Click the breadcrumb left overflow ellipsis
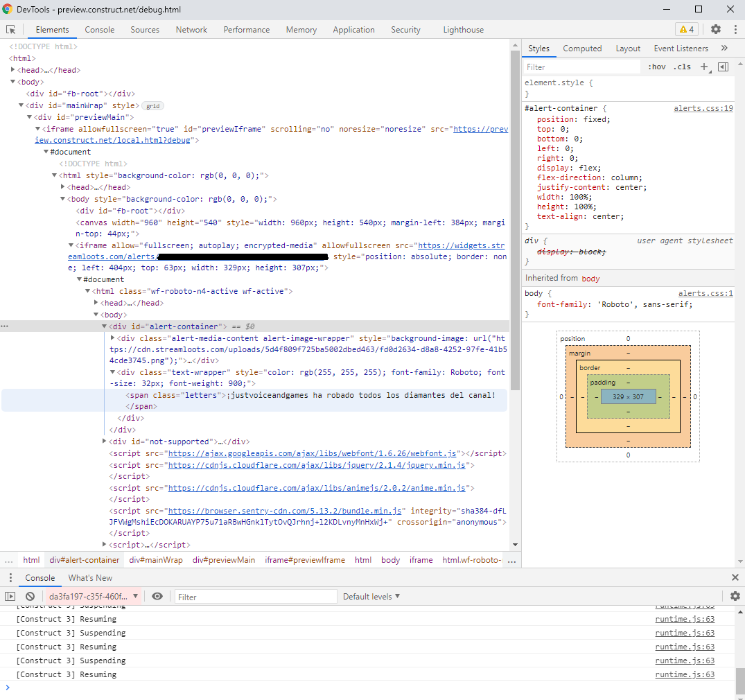 pyautogui.click(x=8, y=560)
